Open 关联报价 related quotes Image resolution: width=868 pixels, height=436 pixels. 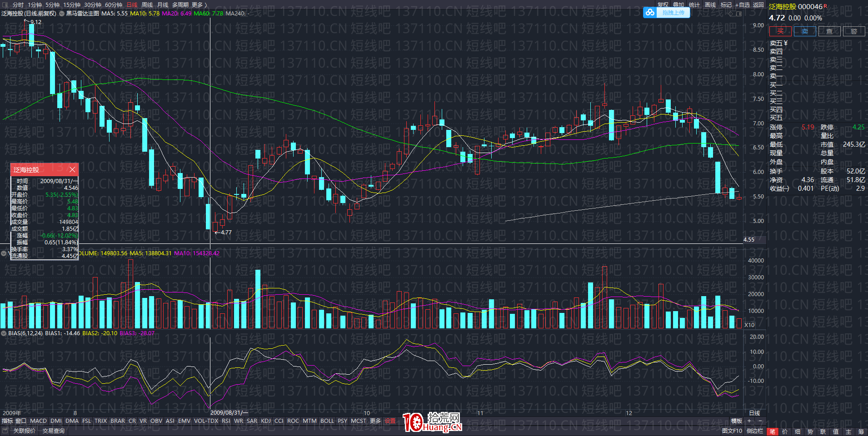point(25,431)
